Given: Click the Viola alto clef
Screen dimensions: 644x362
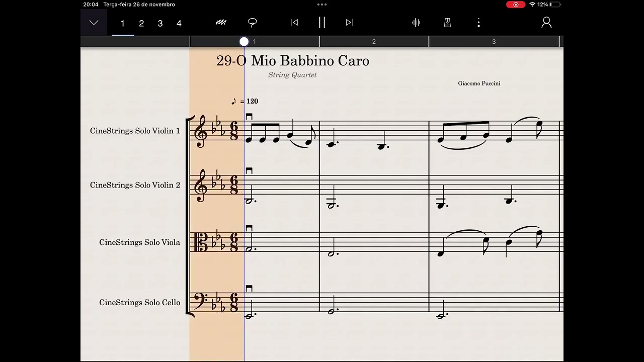Looking at the screenshot, I should click(x=201, y=242).
